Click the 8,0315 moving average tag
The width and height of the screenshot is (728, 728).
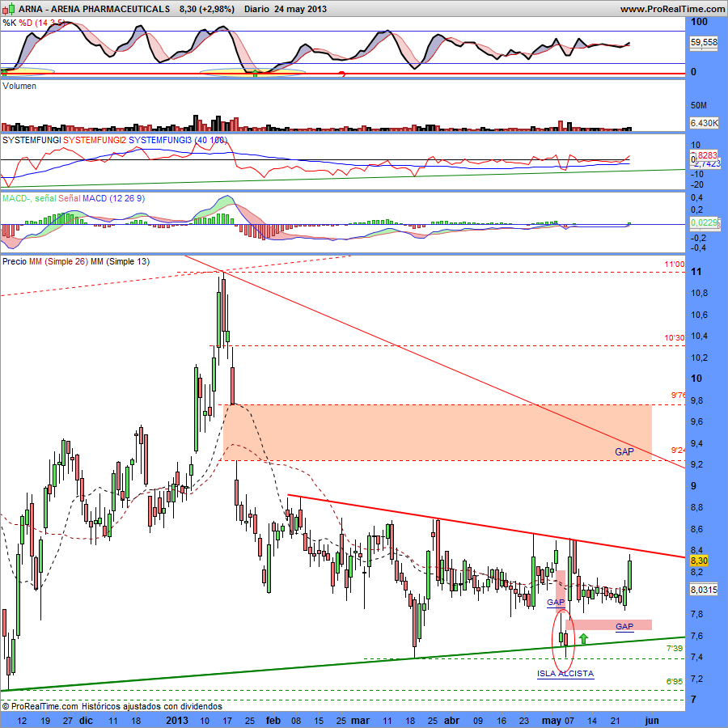(x=704, y=590)
